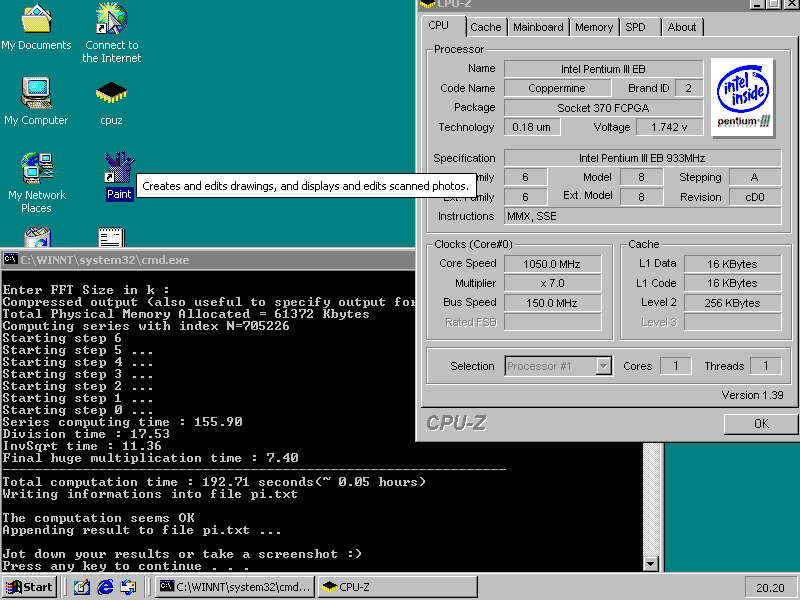Click cmd window scrollbar down arrow
Viewport: 800px width, 600px height.
point(651,564)
